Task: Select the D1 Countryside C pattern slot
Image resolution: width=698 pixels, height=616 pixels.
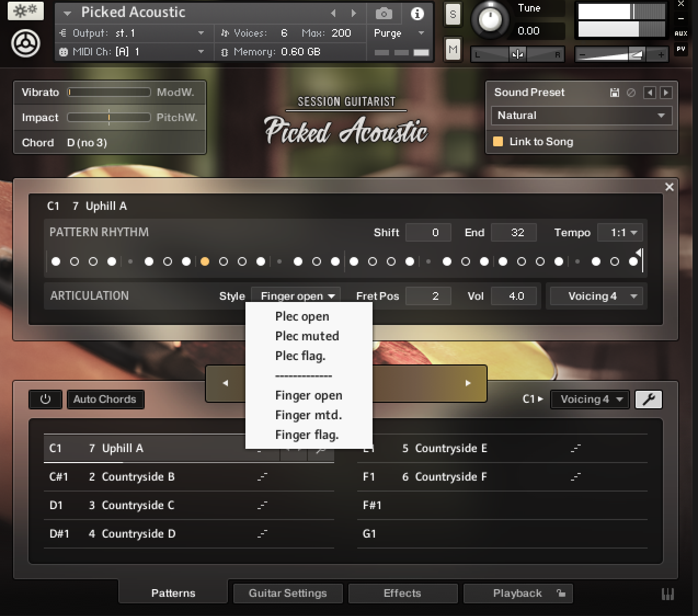Action: tap(188, 505)
